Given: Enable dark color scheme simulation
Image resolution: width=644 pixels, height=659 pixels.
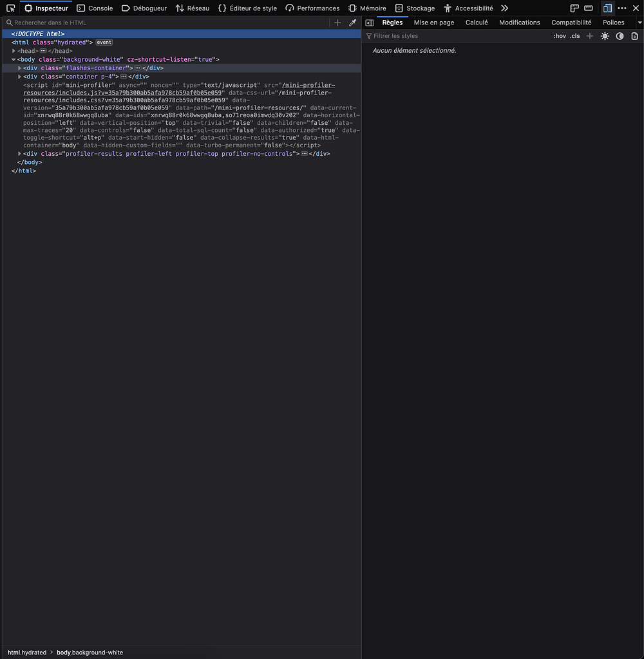Looking at the screenshot, I should pos(620,36).
